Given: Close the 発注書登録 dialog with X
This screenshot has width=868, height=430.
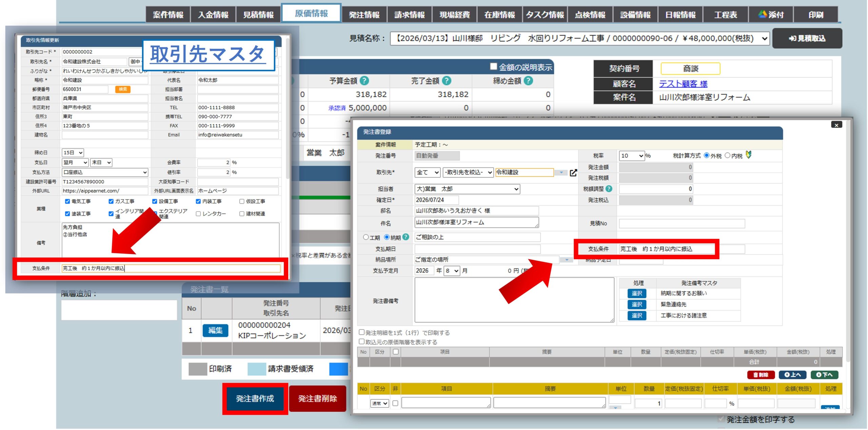Looking at the screenshot, I should coord(836,125).
